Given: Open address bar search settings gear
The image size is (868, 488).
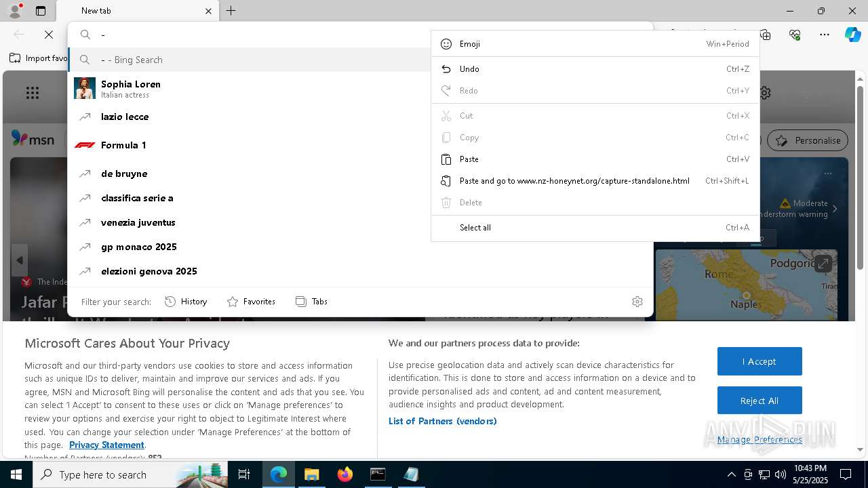Looking at the screenshot, I should point(637,302).
